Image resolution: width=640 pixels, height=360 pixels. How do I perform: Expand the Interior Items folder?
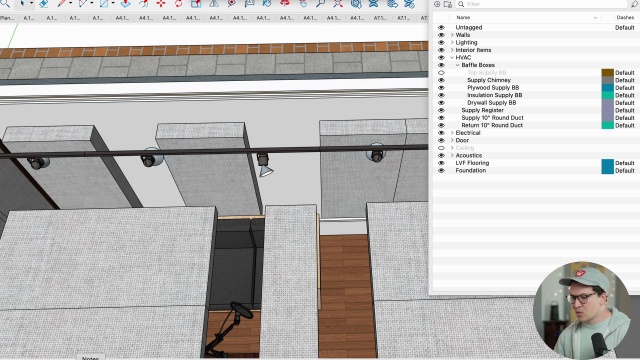(x=452, y=50)
